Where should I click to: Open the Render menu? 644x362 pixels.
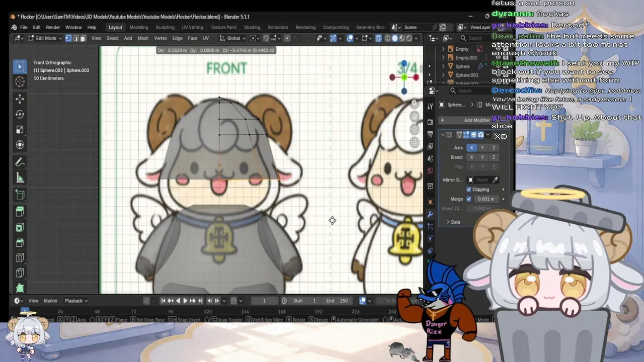click(53, 27)
